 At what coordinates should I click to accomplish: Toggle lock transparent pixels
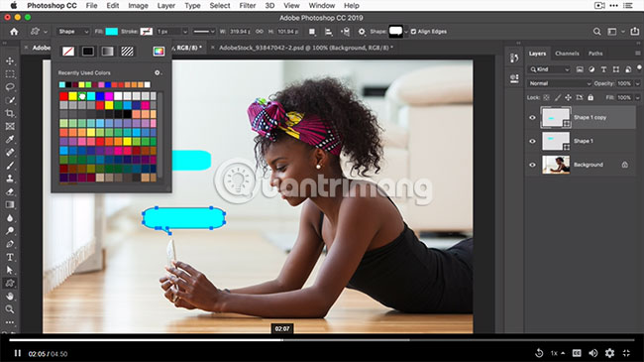[x=546, y=97]
